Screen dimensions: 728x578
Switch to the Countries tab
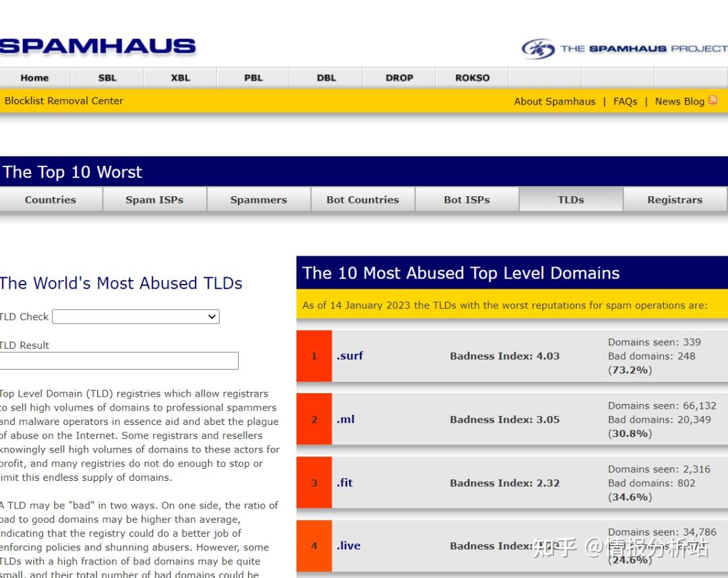[x=51, y=200]
